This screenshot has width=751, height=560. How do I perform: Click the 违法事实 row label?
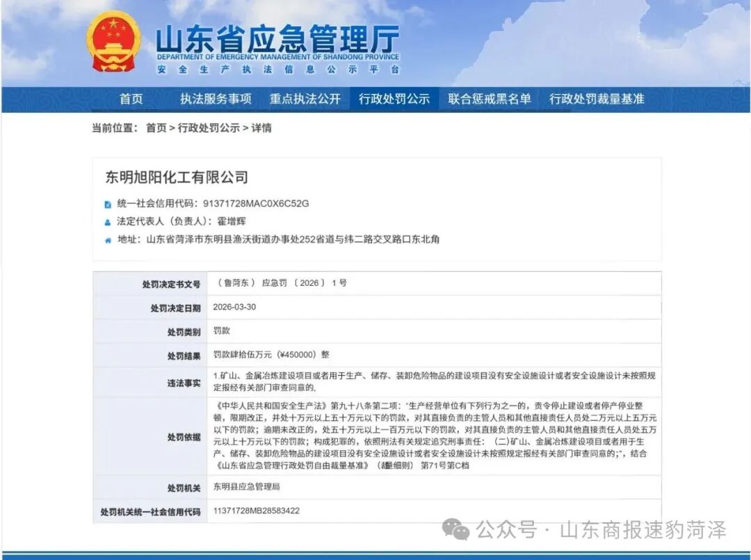184,383
